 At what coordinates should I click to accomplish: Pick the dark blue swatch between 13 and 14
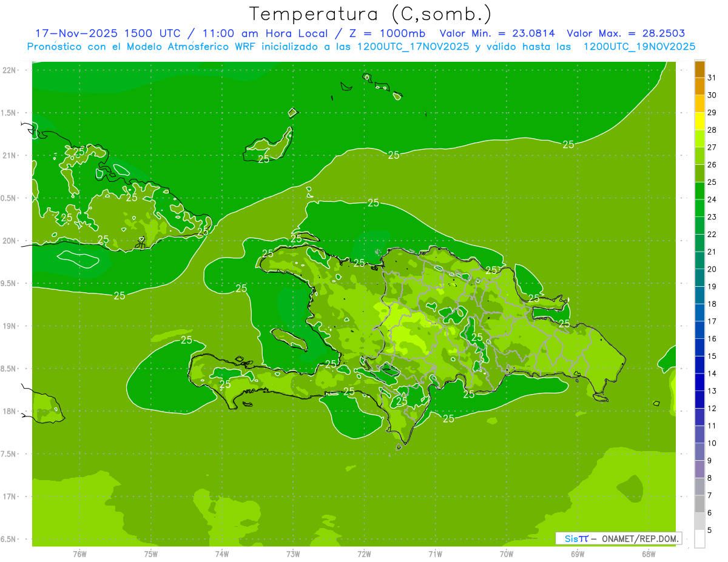[699, 382]
